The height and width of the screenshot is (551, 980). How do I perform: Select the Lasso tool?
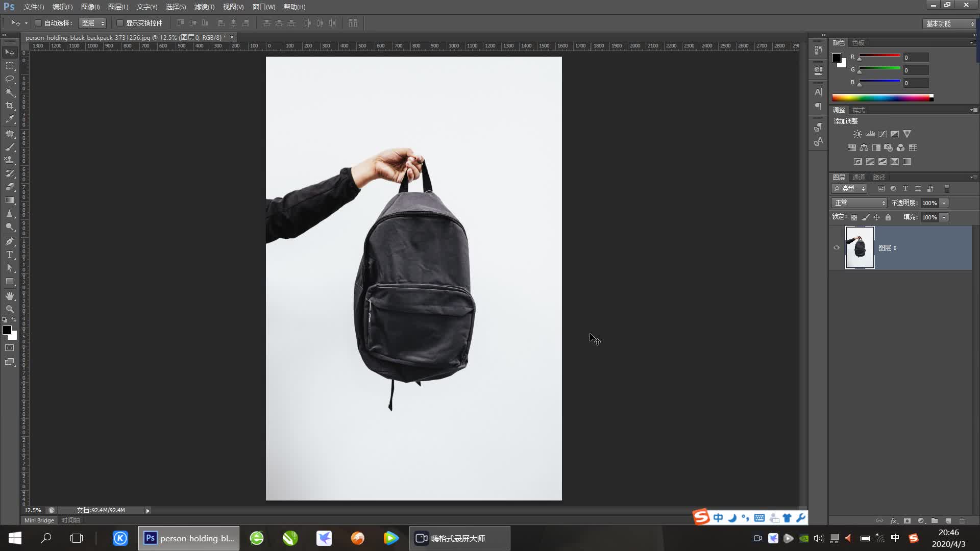10,79
